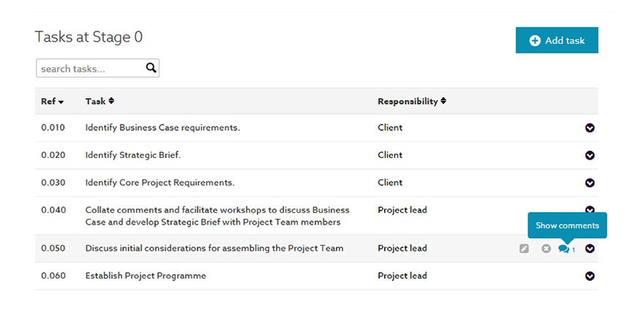Select the Discuss initial considerations task
The width and height of the screenshot is (644, 327).
214,249
